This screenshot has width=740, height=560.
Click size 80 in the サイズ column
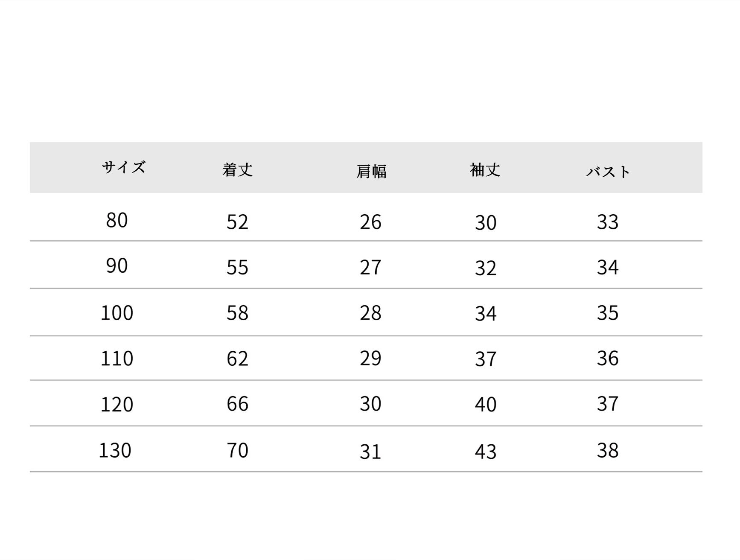tap(117, 220)
